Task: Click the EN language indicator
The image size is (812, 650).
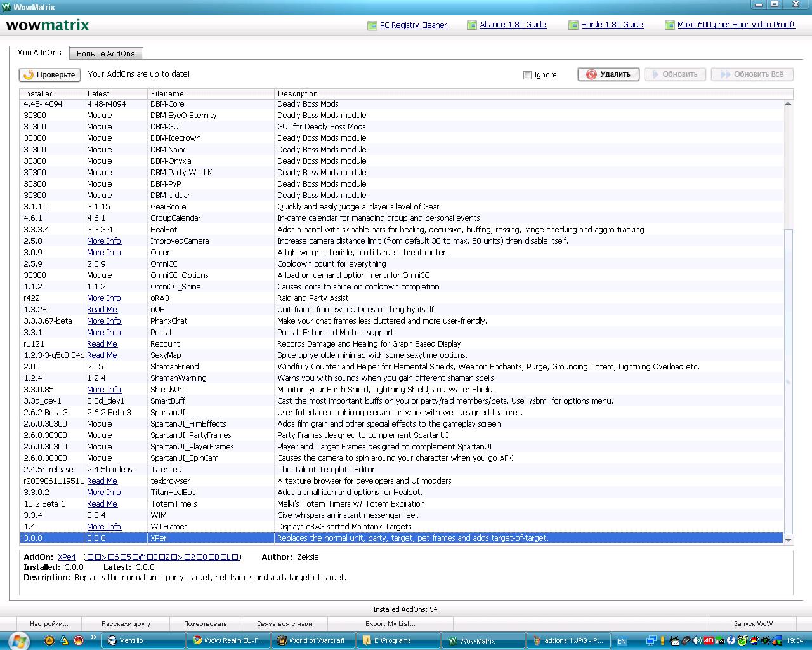Action: click(x=622, y=641)
